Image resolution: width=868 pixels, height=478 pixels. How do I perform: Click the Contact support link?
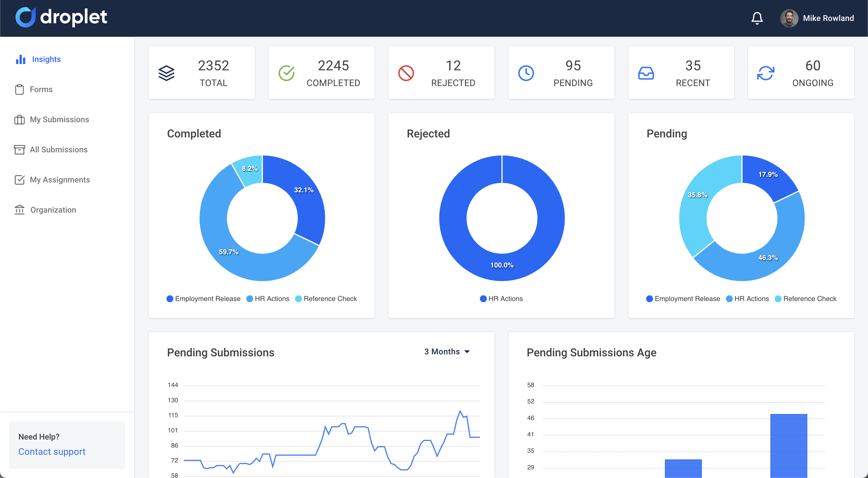[52, 451]
